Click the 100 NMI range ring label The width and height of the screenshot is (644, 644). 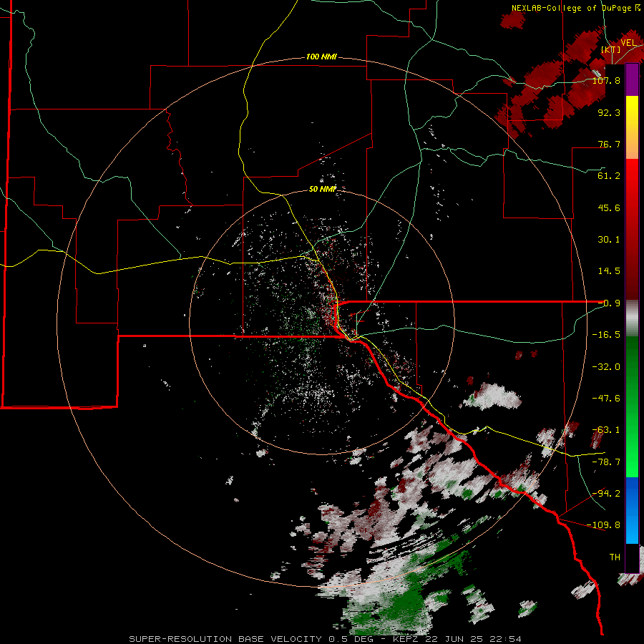click(x=321, y=57)
